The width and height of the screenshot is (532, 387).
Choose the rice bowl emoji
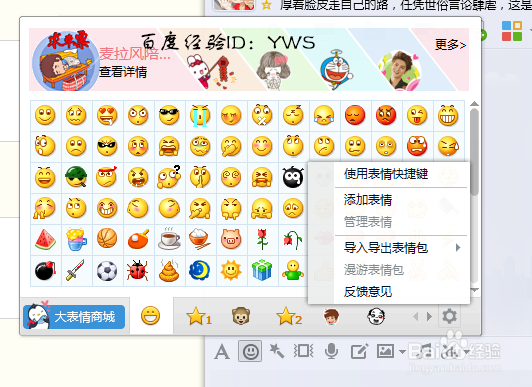coord(200,239)
